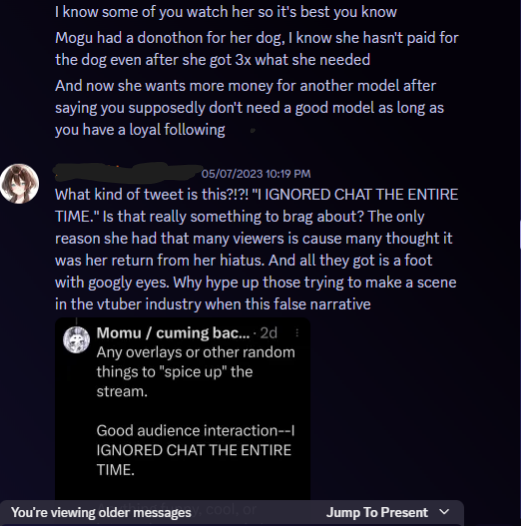Open the embedded tweet screenshot image
Viewport: 522px width, 527px height.
tap(183, 409)
